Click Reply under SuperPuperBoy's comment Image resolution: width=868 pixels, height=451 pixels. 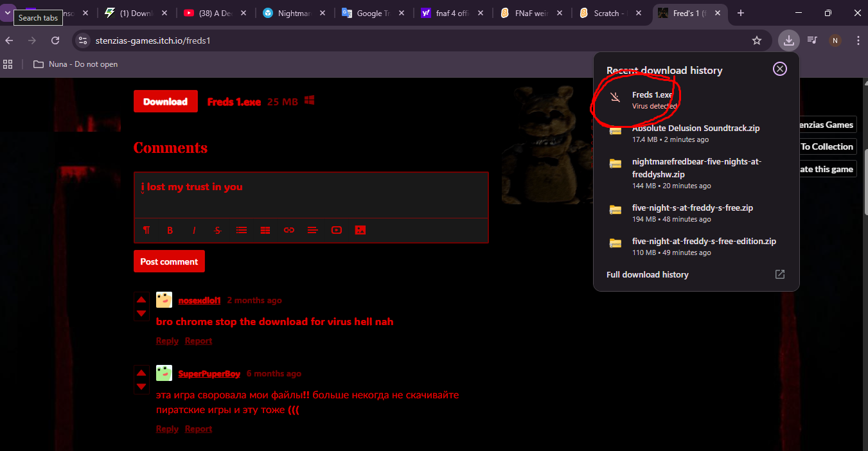pos(167,429)
